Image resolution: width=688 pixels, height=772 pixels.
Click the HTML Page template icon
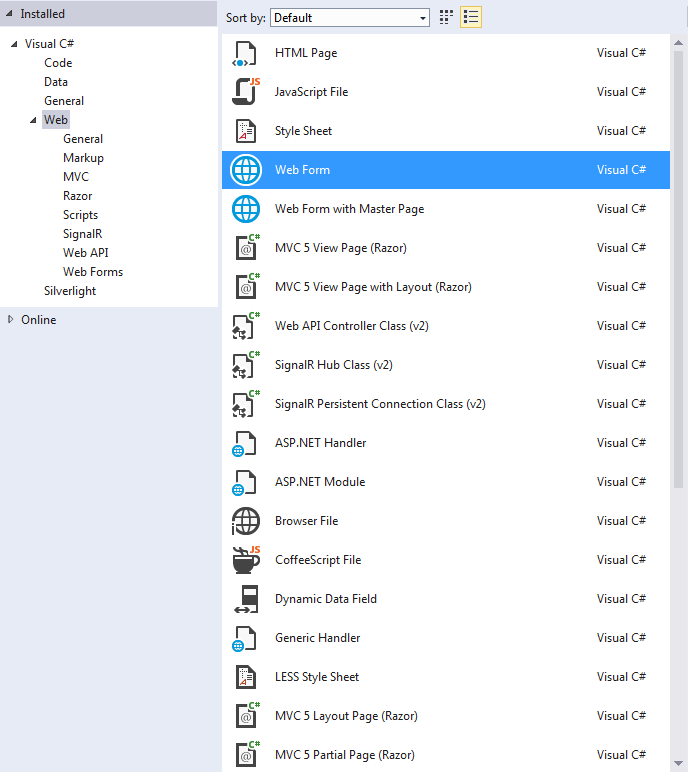pos(245,53)
